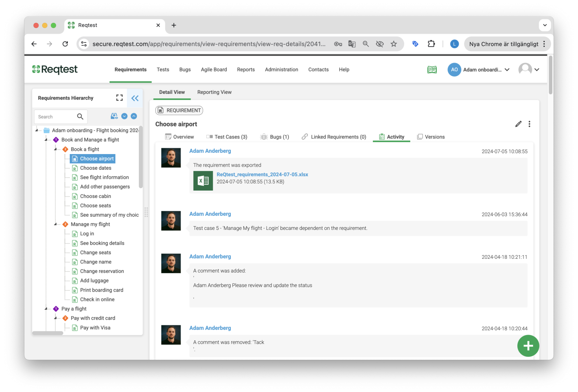Open the Tests menu
Image resolution: width=578 pixels, height=392 pixels.
click(163, 69)
